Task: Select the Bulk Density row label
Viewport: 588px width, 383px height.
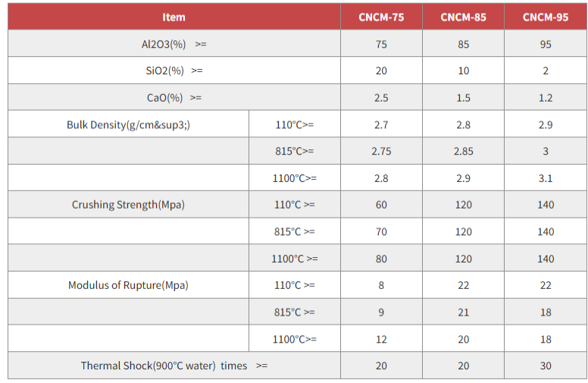Action: coord(128,124)
